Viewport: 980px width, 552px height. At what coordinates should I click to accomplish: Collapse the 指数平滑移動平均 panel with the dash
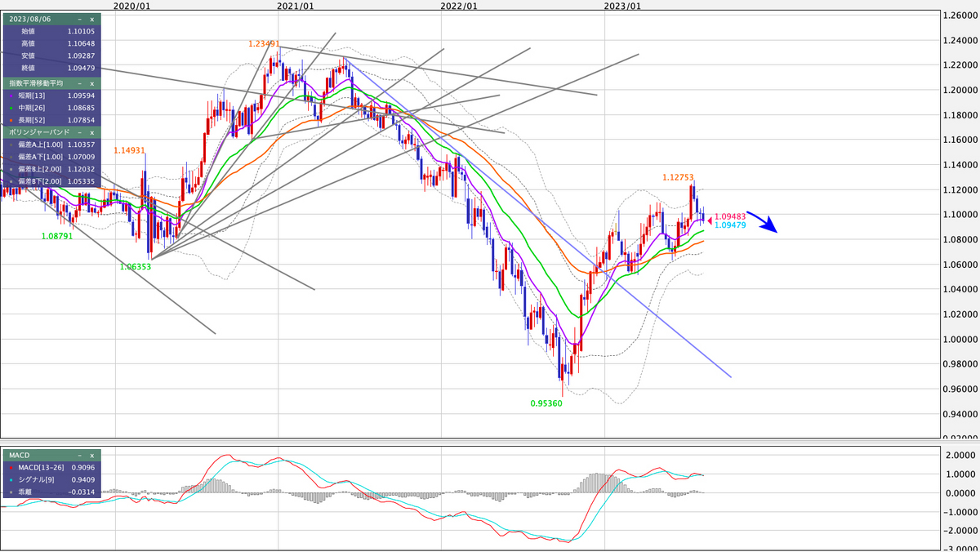[79, 82]
